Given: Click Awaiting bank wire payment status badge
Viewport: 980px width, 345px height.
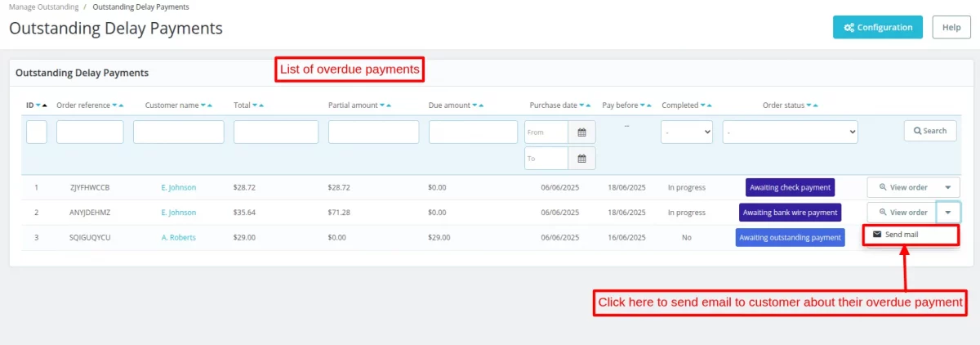Looking at the screenshot, I should [x=791, y=213].
